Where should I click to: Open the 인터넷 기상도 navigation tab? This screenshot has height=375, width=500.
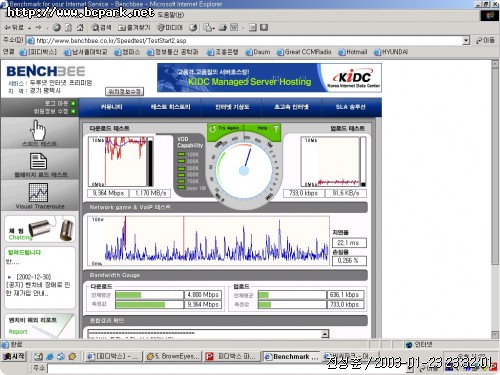[x=232, y=107]
